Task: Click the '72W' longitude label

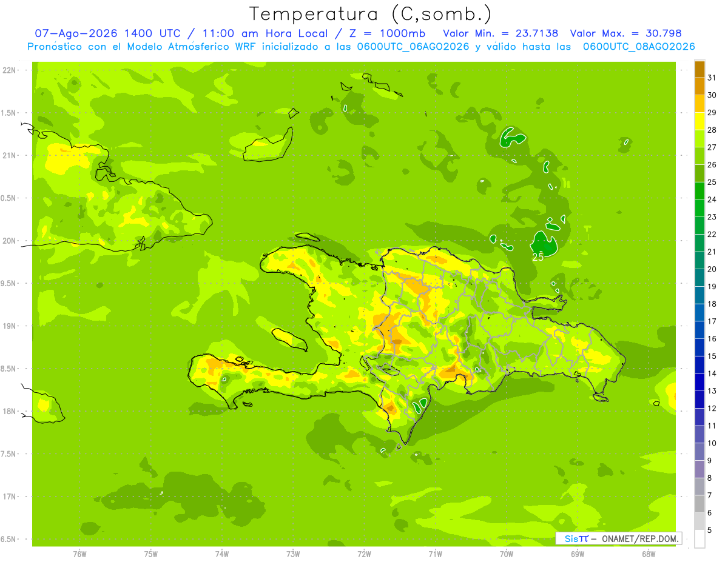Action: tap(364, 554)
